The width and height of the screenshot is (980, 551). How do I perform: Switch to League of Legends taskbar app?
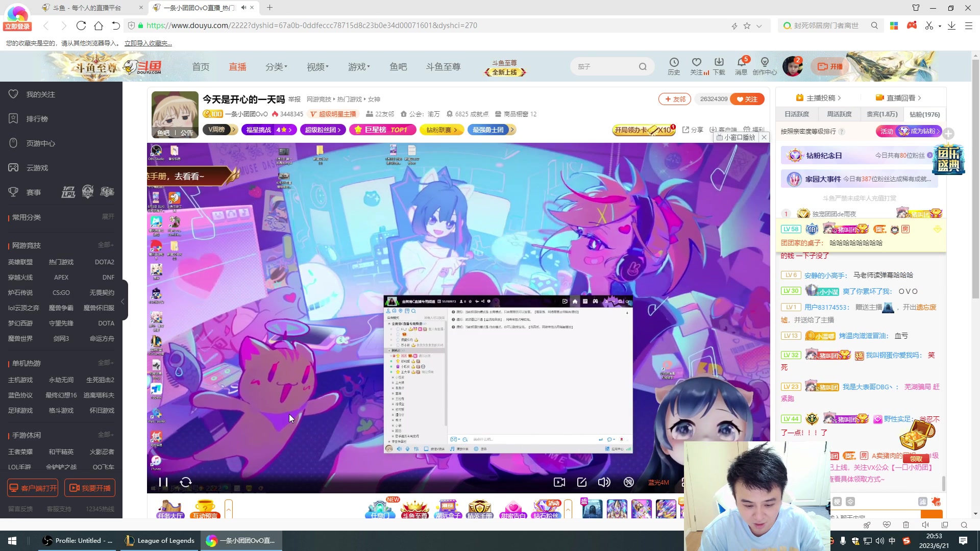[160, 541]
